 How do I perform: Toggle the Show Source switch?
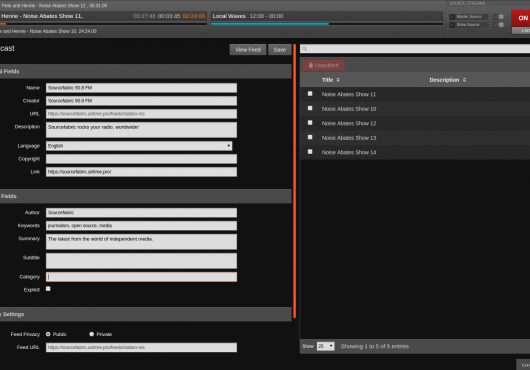[499, 25]
